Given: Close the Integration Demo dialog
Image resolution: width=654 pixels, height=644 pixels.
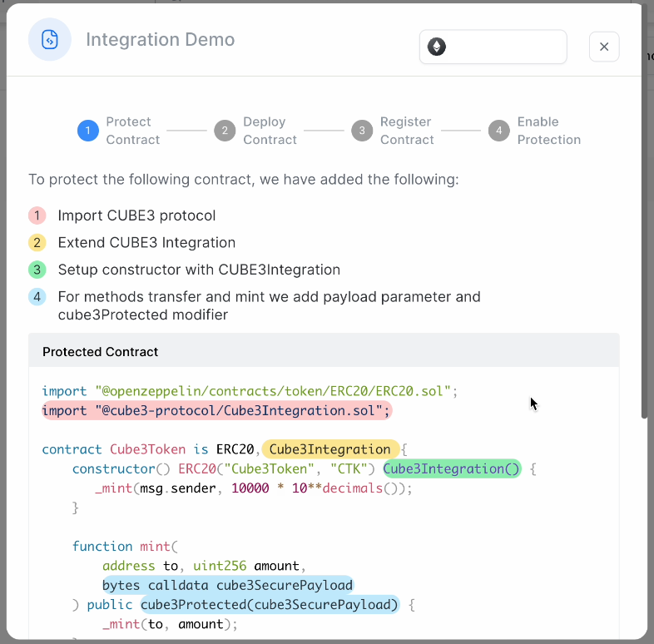Looking at the screenshot, I should tap(604, 47).
